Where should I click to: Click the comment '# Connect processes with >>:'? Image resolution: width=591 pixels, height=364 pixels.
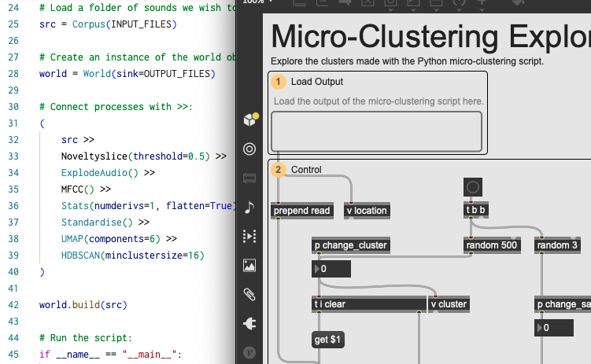click(x=116, y=107)
